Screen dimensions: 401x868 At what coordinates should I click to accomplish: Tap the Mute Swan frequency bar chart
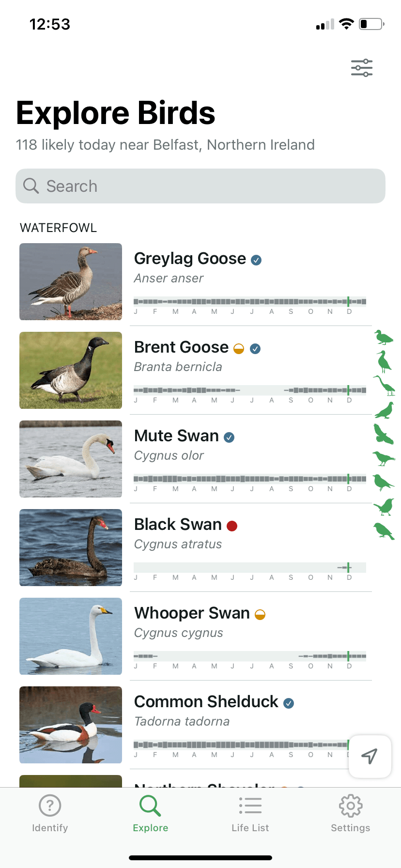pos(250,478)
